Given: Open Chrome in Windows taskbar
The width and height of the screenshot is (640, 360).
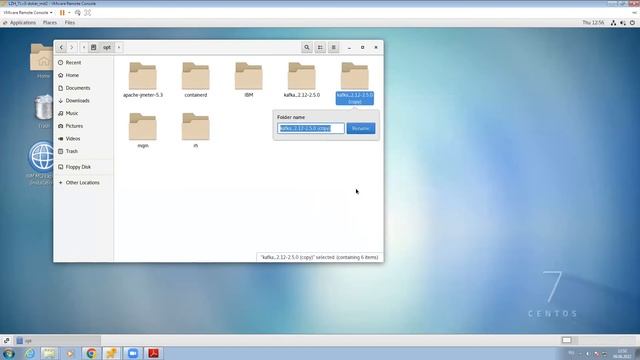Looking at the screenshot, I should point(91,353).
